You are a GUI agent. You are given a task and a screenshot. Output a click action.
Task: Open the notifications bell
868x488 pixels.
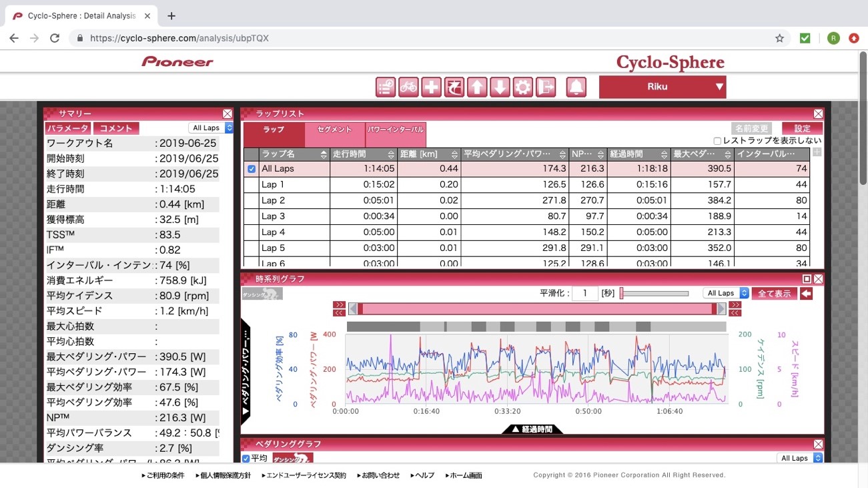576,87
